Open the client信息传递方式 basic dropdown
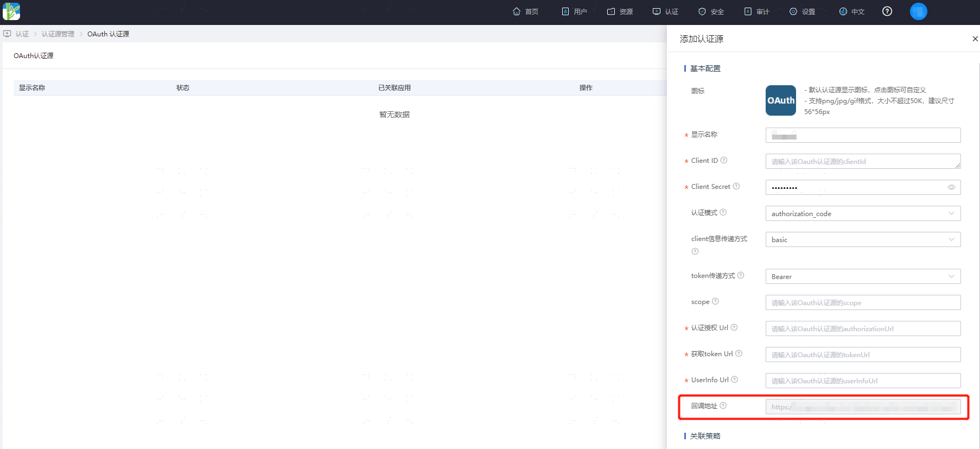This screenshot has height=449, width=980. [863, 239]
